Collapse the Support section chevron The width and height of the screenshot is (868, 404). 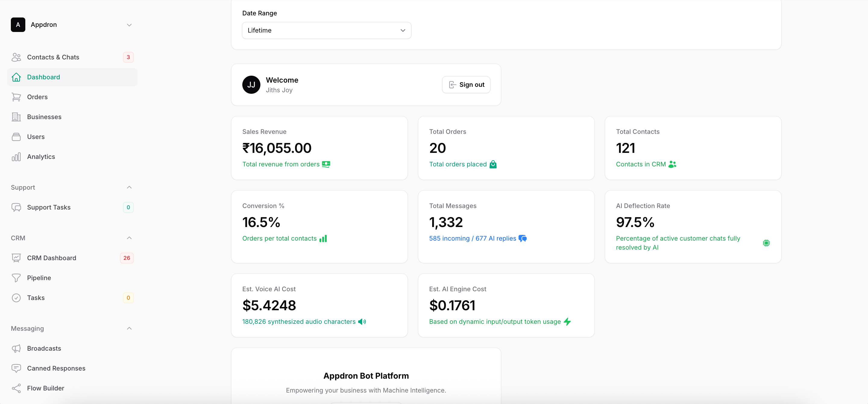pyautogui.click(x=129, y=187)
